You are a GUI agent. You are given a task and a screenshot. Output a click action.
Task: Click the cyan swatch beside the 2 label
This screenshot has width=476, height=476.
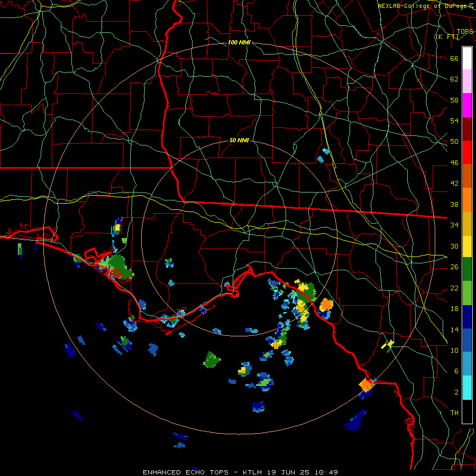467,388
